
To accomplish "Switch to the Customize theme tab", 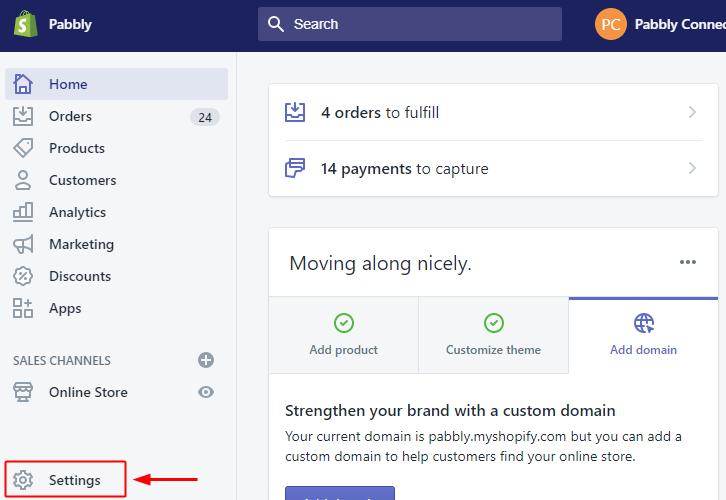I will point(493,335).
